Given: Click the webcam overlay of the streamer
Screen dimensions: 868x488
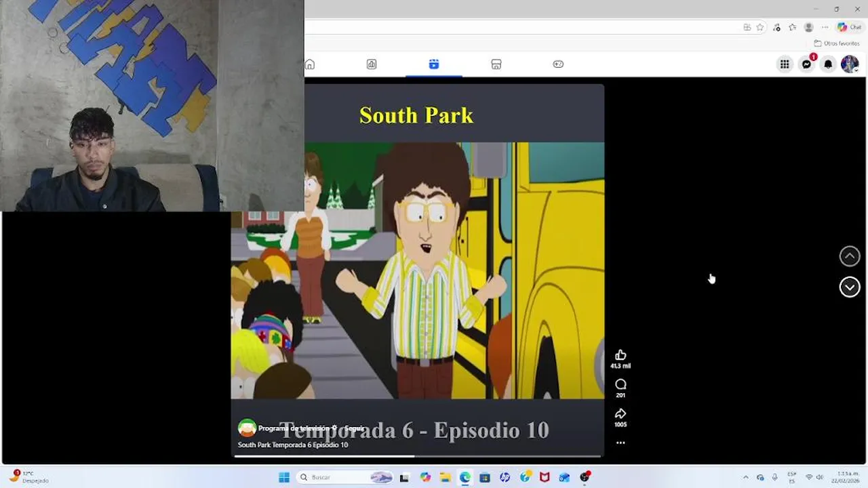Looking at the screenshot, I should point(152,106).
